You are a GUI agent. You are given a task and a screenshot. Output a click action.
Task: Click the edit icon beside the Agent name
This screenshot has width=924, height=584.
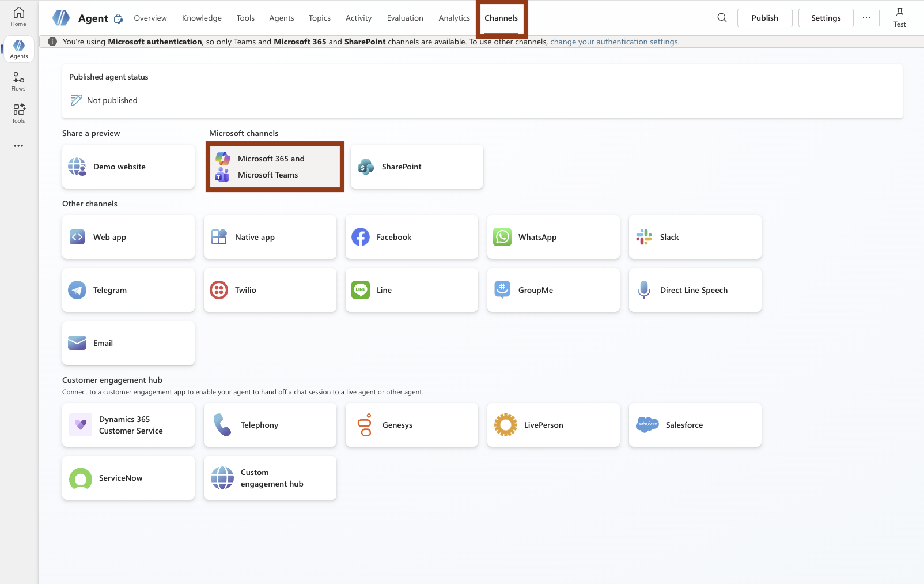click(119, 18)
